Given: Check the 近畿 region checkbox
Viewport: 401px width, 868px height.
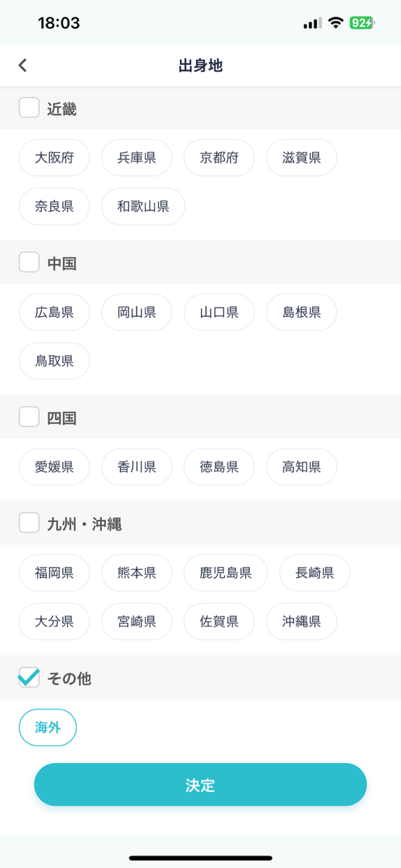Looking at the screenshot, I should tap(29, 108).
